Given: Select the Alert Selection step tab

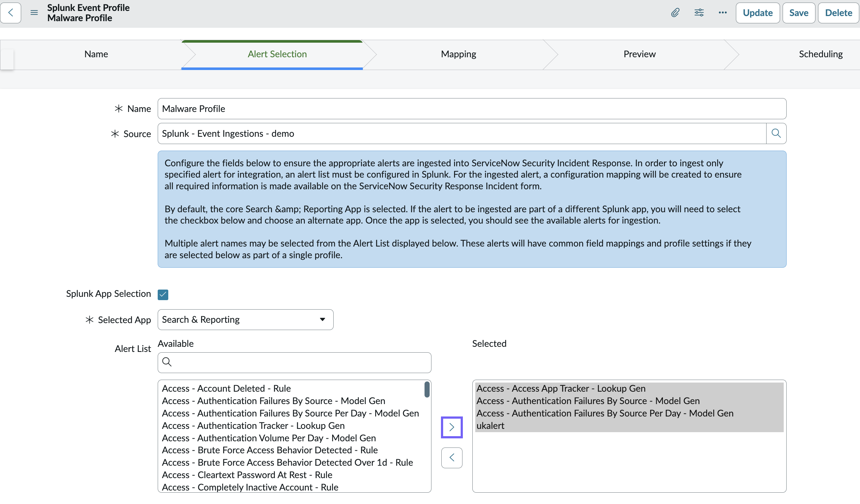Looking at the screenshot, I should tap(277, 54).
